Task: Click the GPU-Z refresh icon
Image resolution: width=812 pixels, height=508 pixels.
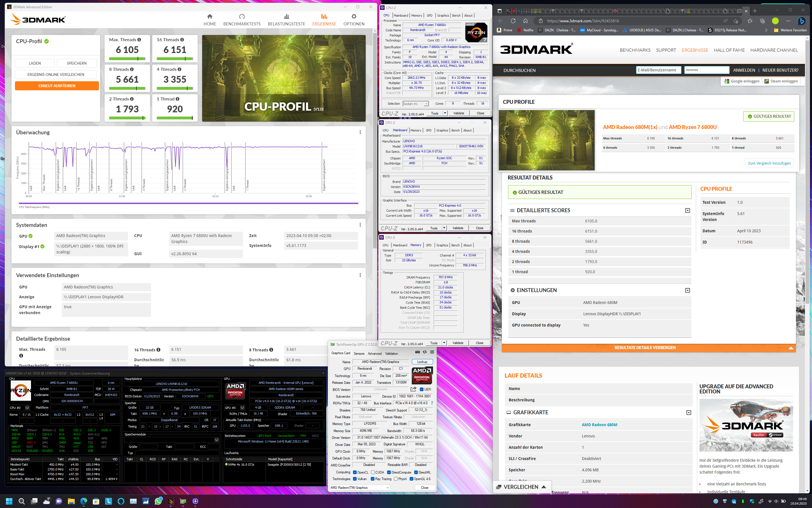Action: tap(425, 352)
